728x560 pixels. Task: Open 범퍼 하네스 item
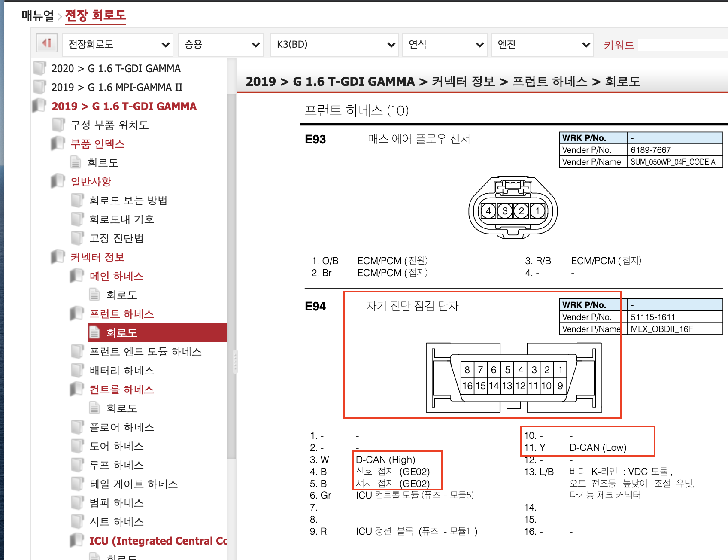tap(116, 503)
